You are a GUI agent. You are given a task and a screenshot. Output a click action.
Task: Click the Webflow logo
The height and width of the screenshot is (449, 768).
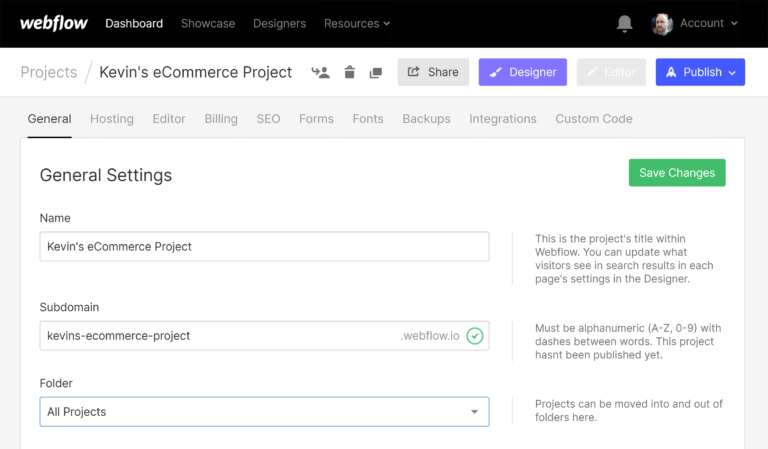53,23
